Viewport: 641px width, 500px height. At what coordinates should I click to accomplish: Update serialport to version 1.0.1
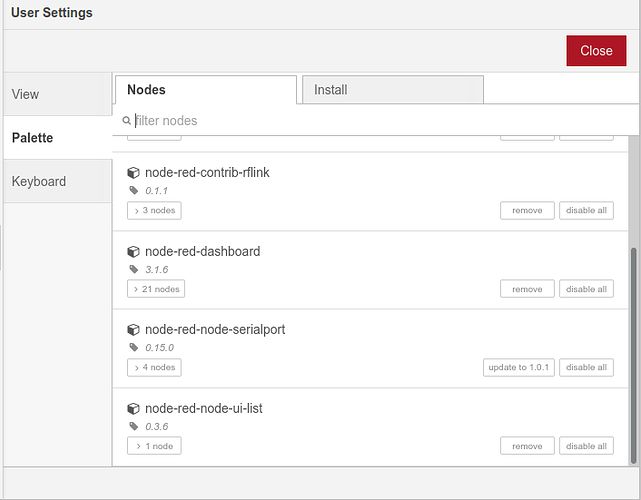(x=519, y=368)
